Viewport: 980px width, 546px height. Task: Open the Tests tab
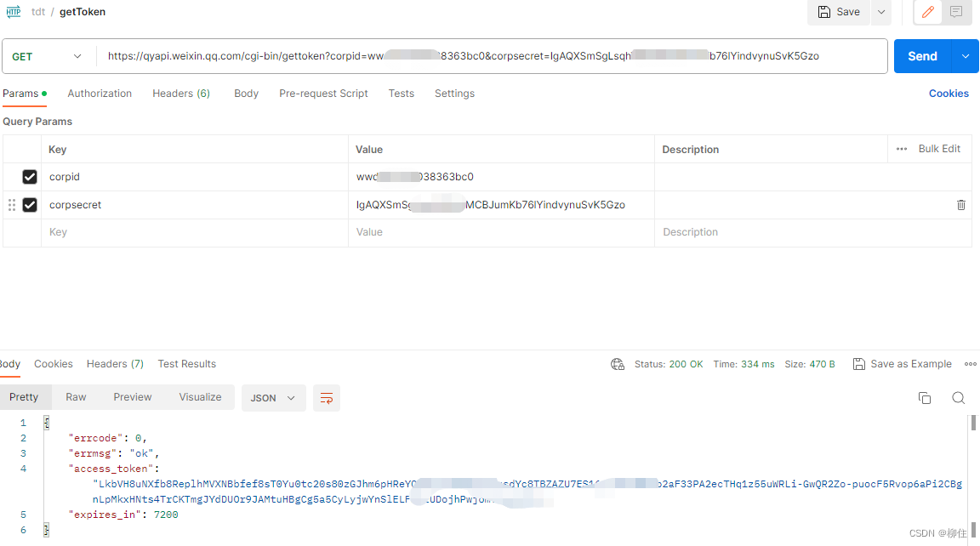pyautogui.click(x=402, y=94)
